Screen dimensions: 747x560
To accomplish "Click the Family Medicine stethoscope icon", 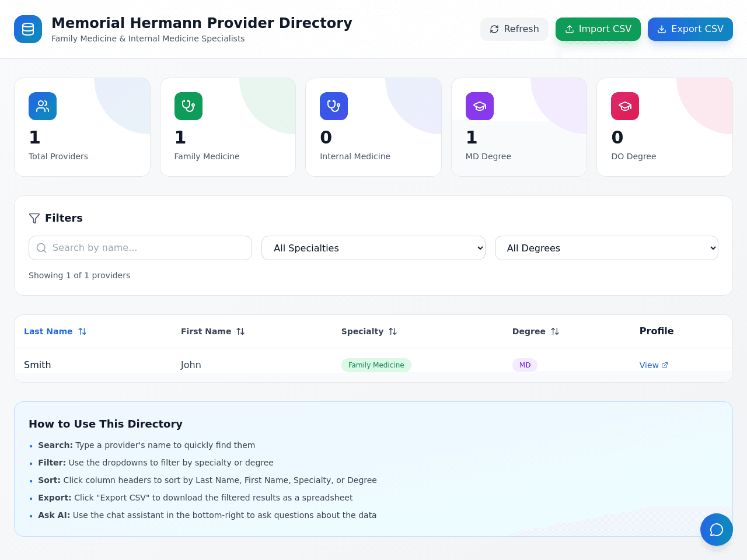I will pos(189,106).
